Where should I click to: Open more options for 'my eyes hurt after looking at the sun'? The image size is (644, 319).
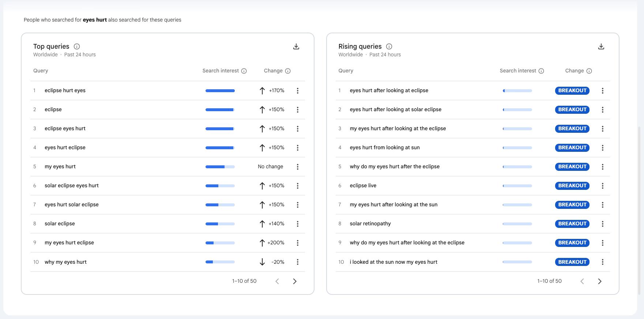pos(603,205)
